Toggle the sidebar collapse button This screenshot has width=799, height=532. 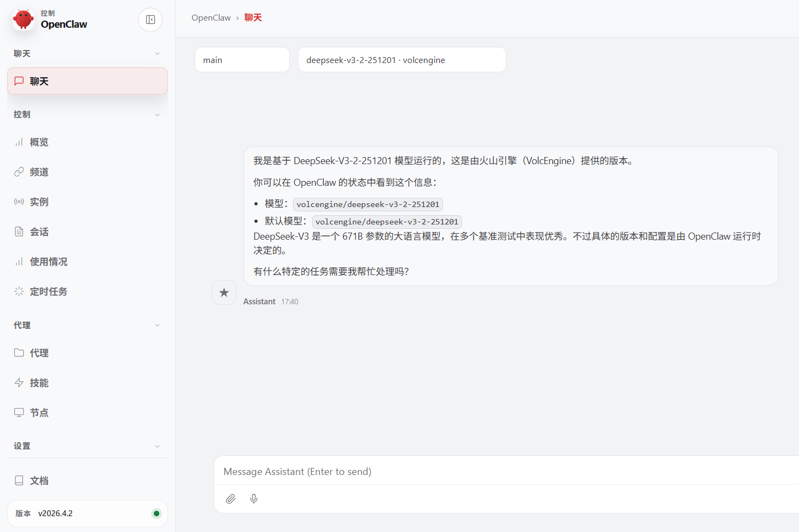pos(150,20)
